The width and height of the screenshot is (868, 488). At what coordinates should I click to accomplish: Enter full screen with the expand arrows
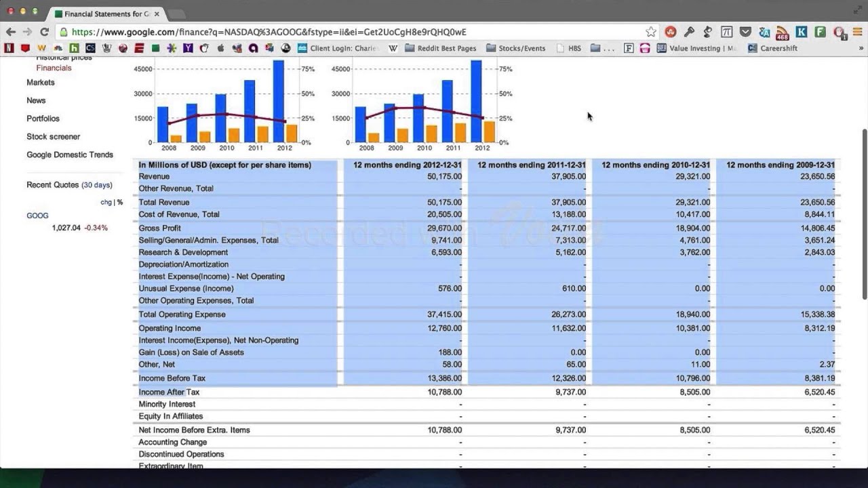click(857, 11)
